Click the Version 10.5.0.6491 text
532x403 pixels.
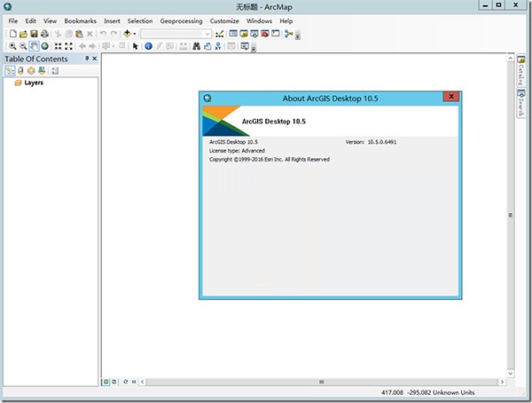click(371, 142)
